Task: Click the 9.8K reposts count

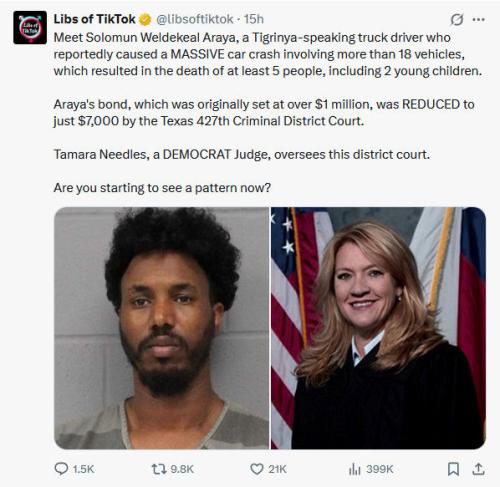Action: click(x=182, y=469)
